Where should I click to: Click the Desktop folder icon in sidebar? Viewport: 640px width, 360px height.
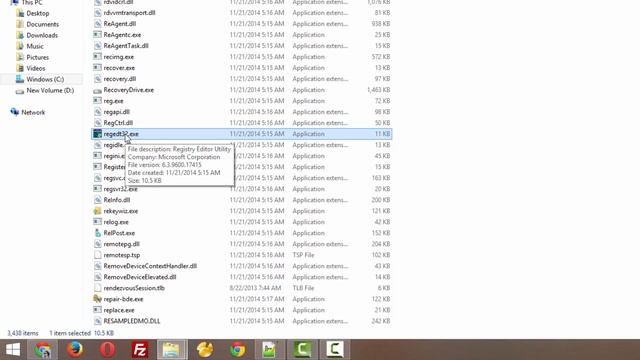[x=20, y=13]
